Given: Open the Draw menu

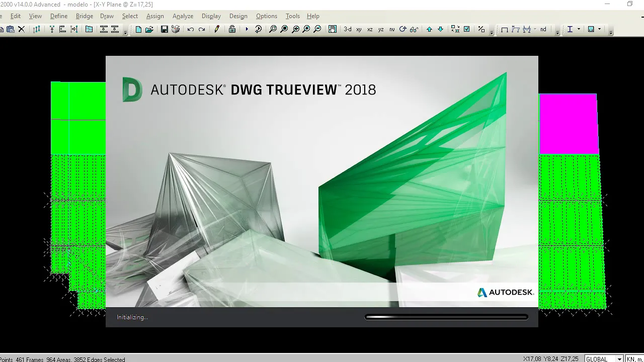Looking at the screenshot, I should pyautogui.click(x=107, y=16).
